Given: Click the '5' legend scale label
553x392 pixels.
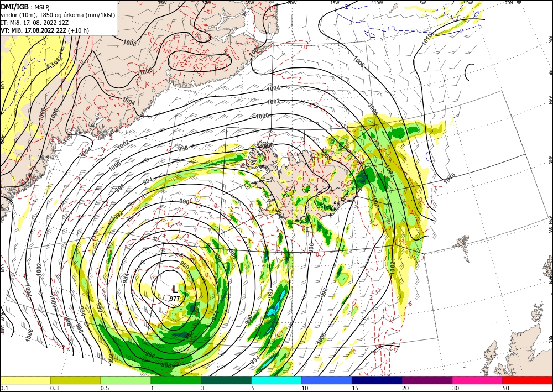Looking at the screenshot, I should (253, 388).
